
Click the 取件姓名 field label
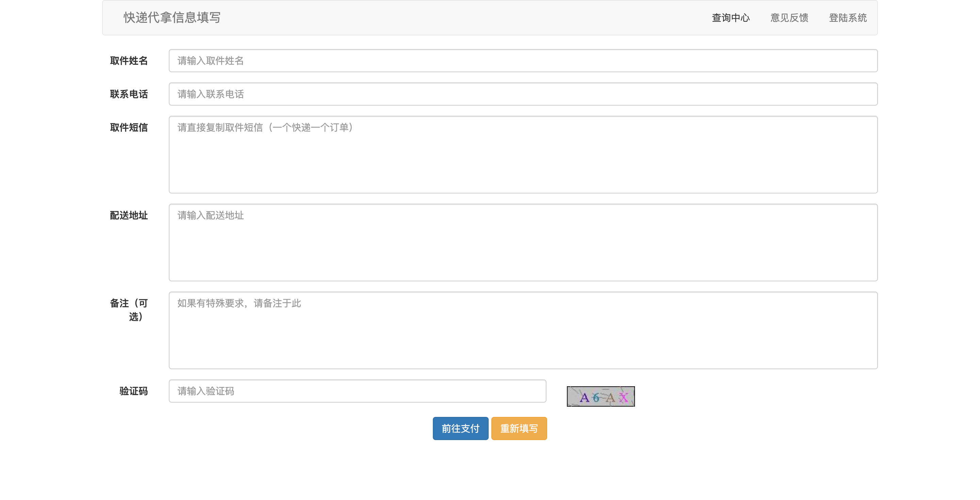coord(129,61)
